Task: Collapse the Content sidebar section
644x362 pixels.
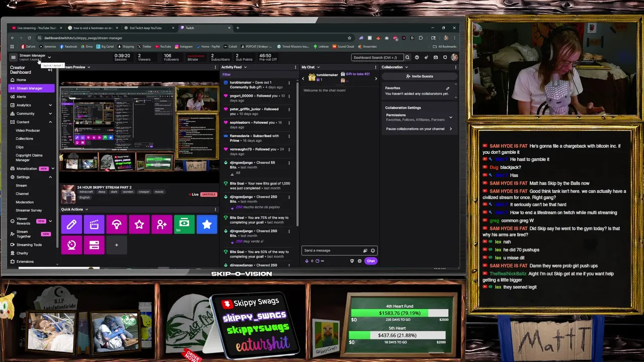Action: pyautogui.click(x=50, y=122)
